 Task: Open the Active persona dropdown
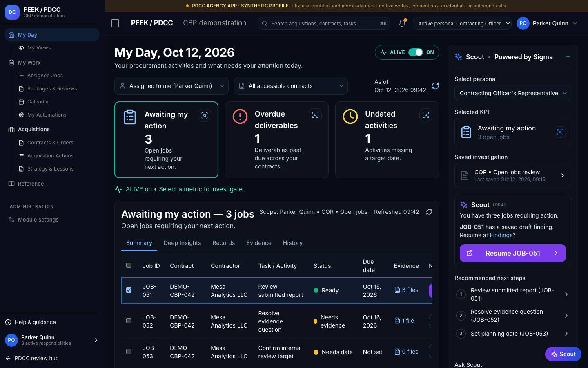click(x=462, y=23)
